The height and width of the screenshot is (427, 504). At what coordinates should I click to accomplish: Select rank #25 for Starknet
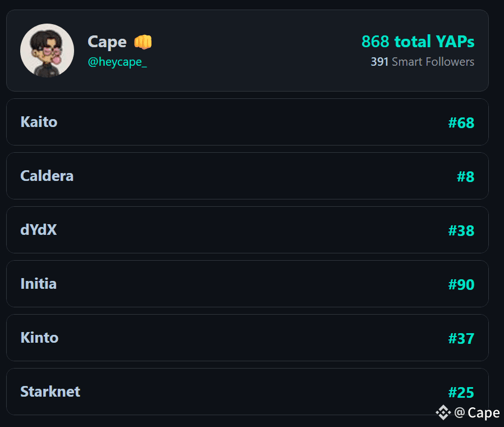tap(461, 392)
